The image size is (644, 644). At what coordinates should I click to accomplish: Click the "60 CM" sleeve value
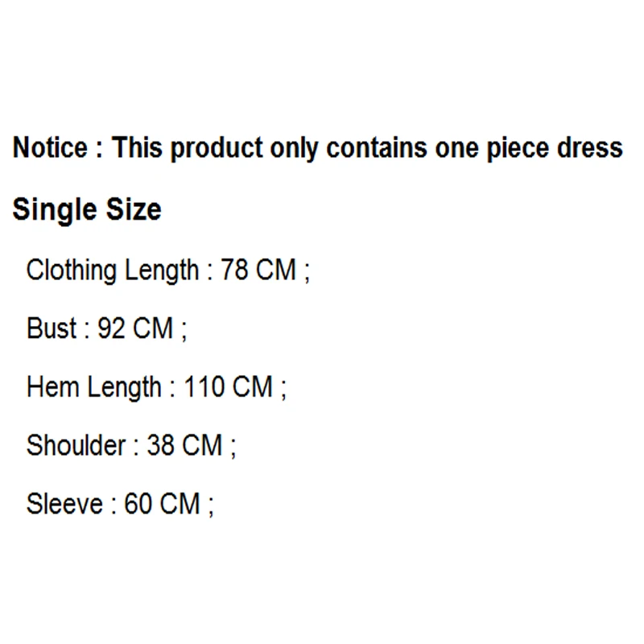pos(162,505)
